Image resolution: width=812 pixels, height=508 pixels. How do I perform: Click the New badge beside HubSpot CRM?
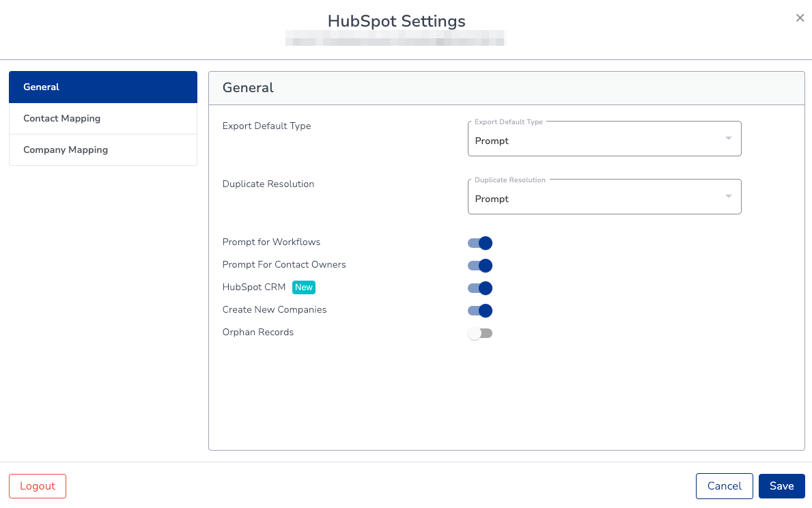[x=303, y=287]
